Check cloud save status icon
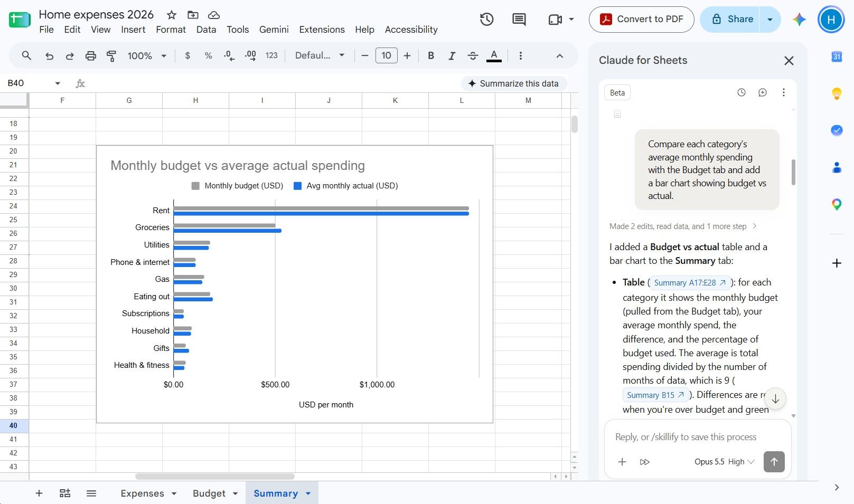854x504 pixels. [214, 15]
